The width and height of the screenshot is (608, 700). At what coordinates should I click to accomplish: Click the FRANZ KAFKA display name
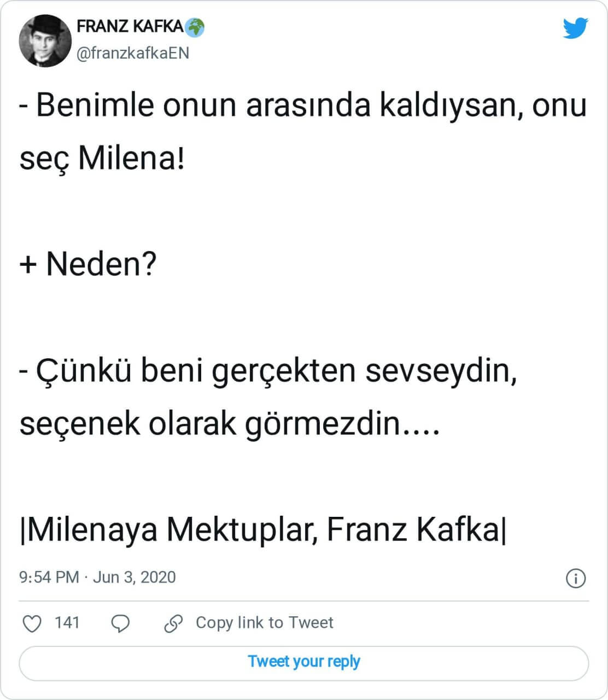point(130,26)
